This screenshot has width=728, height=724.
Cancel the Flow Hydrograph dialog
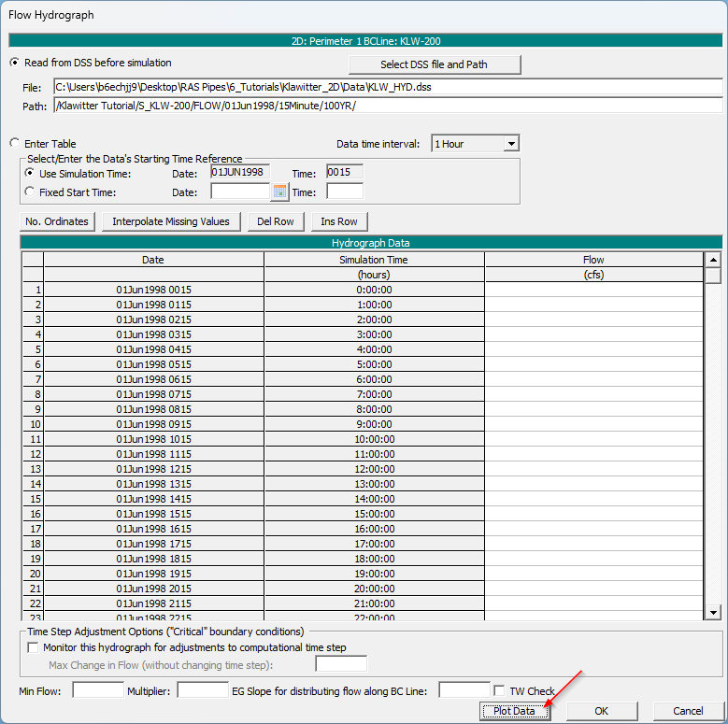(x=688, y=711)
